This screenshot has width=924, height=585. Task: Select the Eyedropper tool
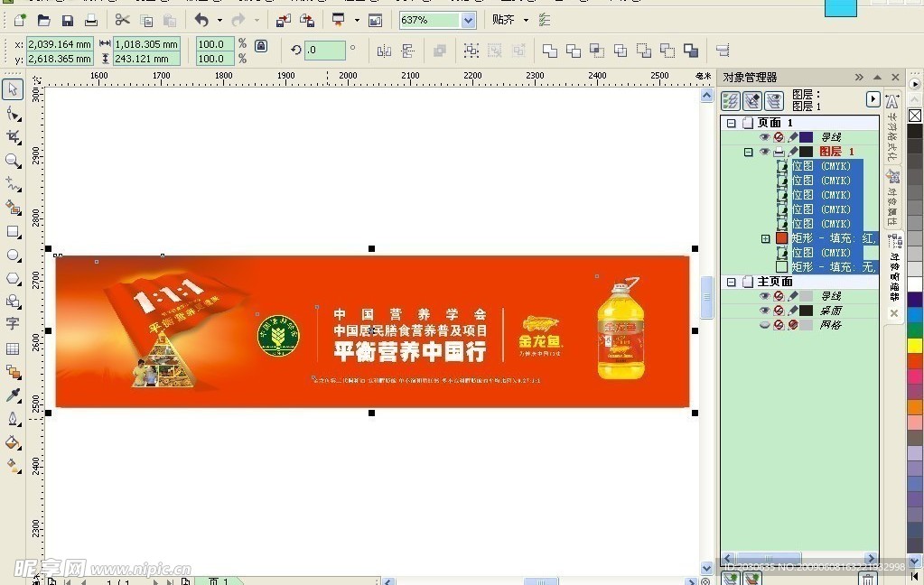click(x=12, y=395)
